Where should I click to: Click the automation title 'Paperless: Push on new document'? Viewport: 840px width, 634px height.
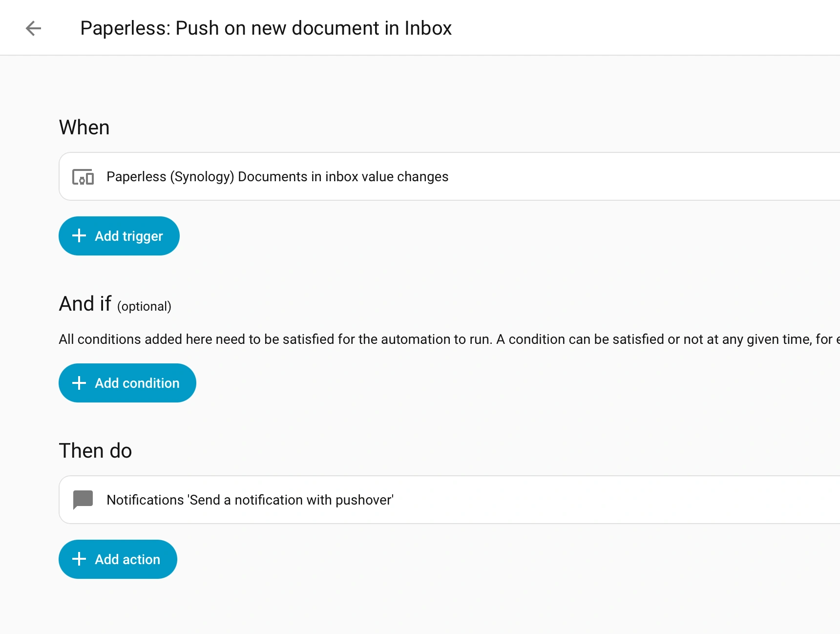coord(266,28)
